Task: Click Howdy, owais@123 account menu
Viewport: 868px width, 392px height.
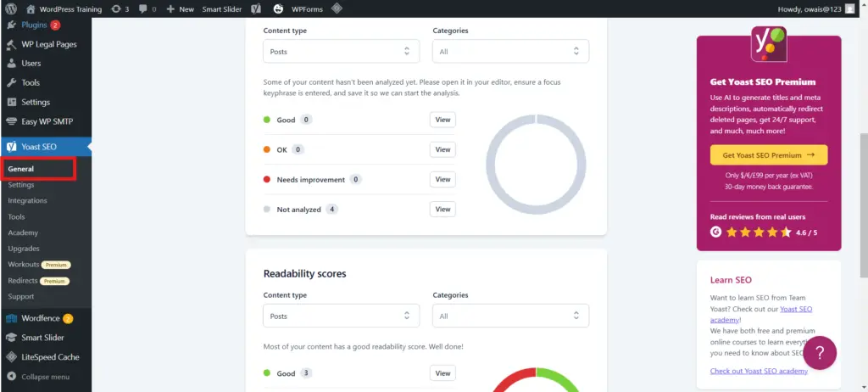Action: point(816,8)
